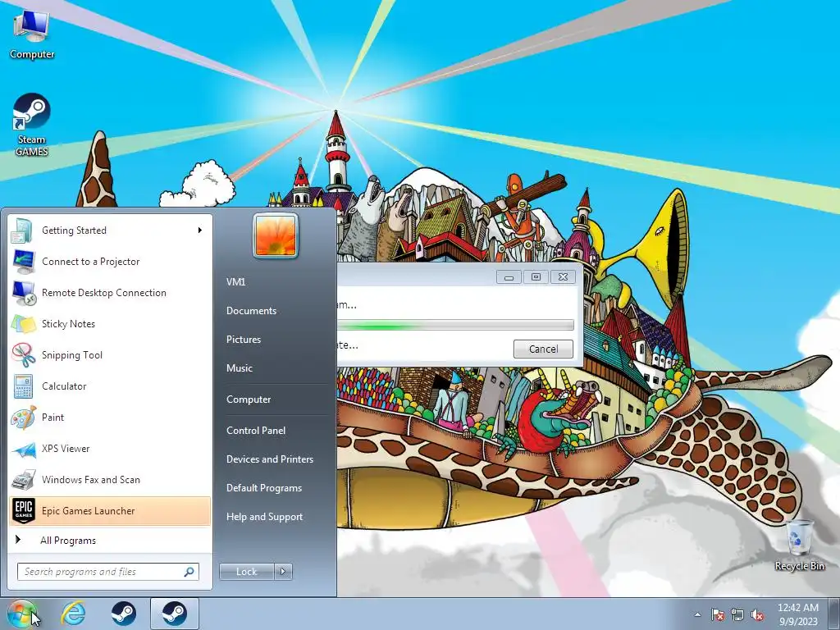Launch Internet Explorer from the taskbar
The height and width of the screenshot is (630, 840).
click(73, 614)
